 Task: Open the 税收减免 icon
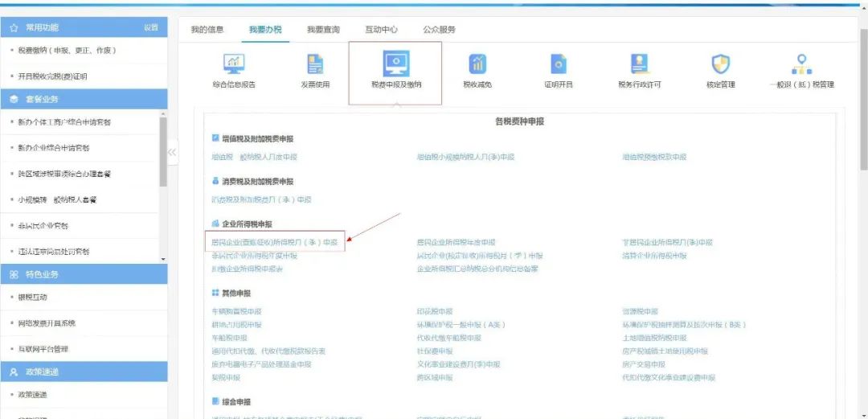pos(477,64)
